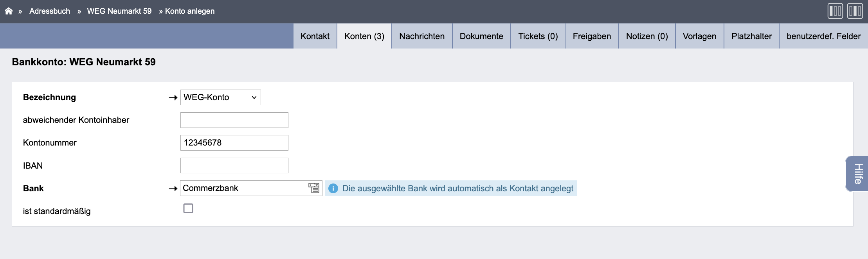
Task: Open benutzerdef. Felder tab
Action: point(823,36)
